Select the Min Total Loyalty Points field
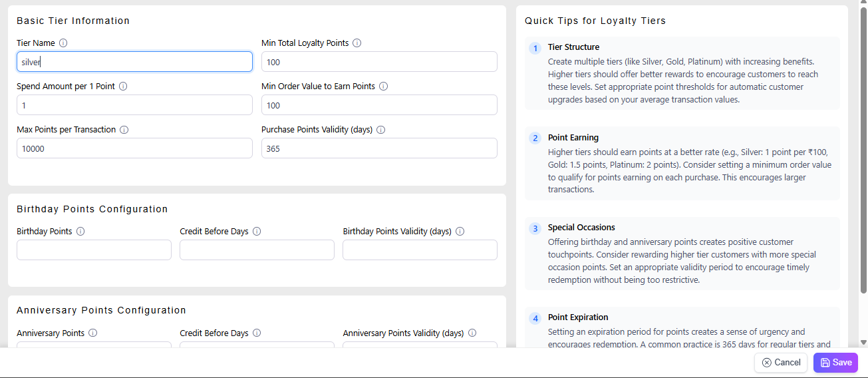This screenshot has width=868, height=378. (379, 62)
